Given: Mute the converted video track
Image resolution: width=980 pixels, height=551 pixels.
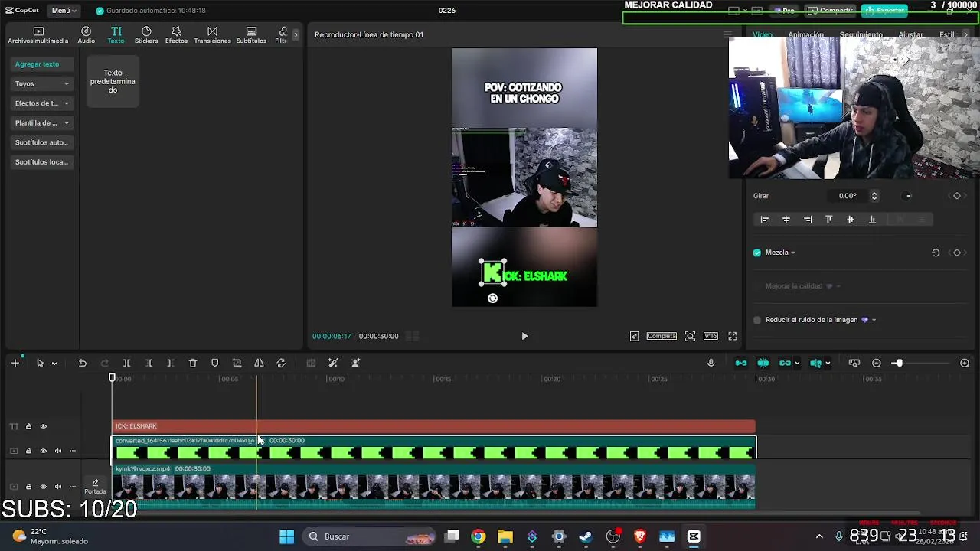Looking at the screenshot, I should [58, 451].
